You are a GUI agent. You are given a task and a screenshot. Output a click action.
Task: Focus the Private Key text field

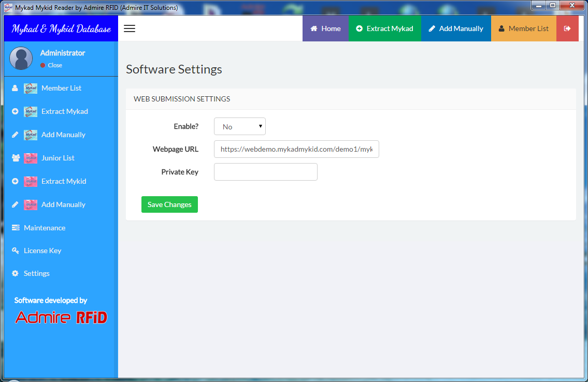click(x=265, y=172)
